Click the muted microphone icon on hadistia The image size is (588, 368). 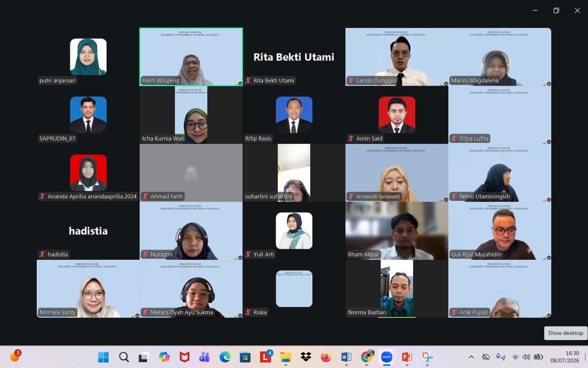coord(42,254)
